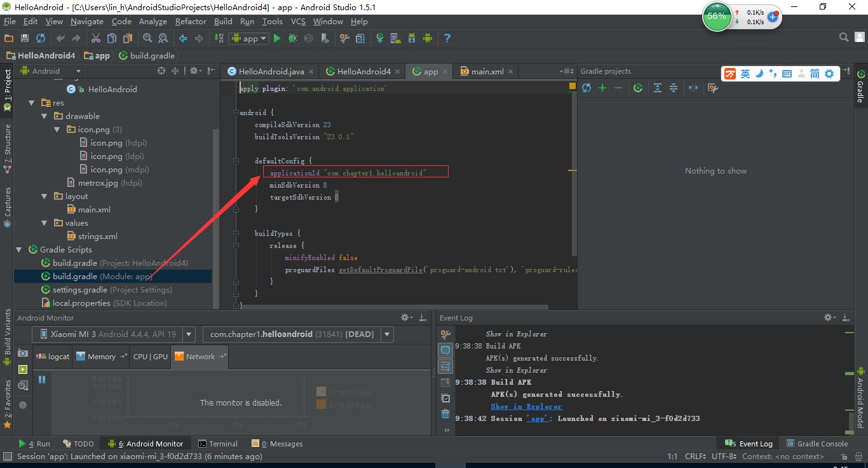Toggle the balloon icon in Event Log toolbar
This screenshot has width=868, height=468.
[x=445, y=350]
